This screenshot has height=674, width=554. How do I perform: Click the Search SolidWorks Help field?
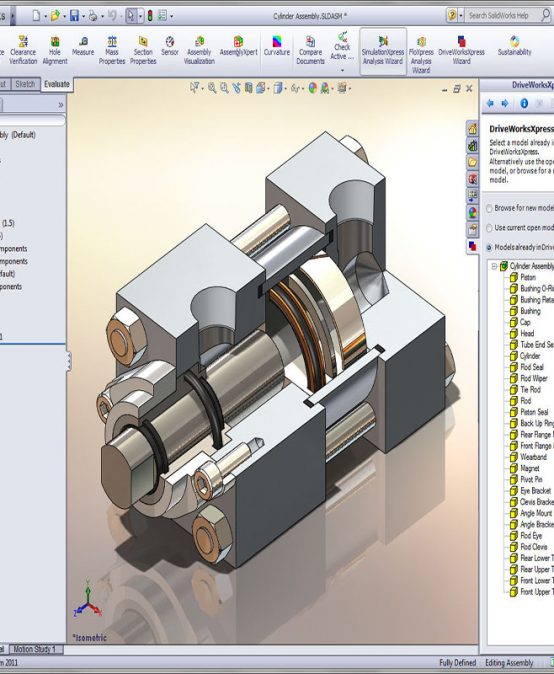pos(503,15)
